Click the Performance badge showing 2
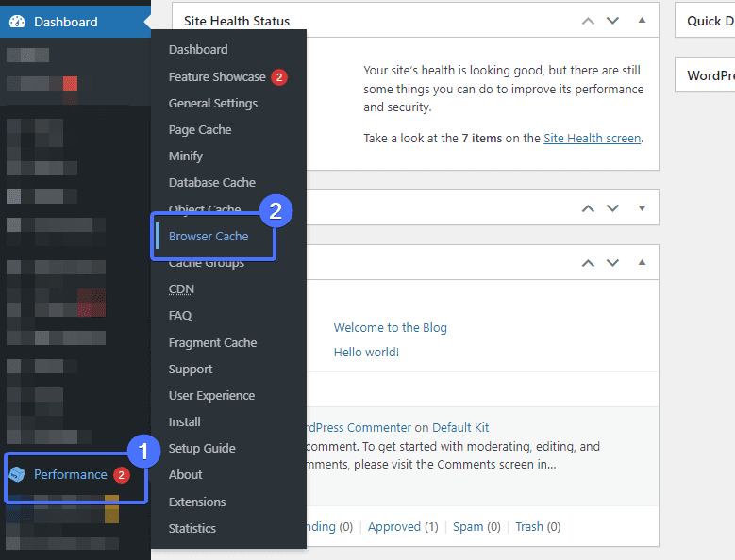The width and height of the screenshot is (735, 560). (x=121, y=475)
